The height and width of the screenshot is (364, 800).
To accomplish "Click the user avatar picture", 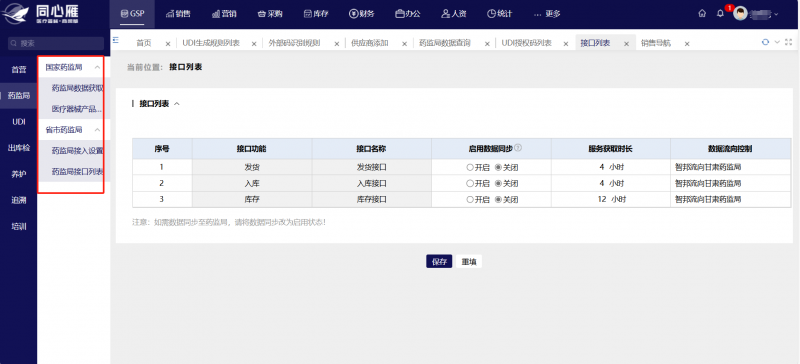I will (740, 14).
